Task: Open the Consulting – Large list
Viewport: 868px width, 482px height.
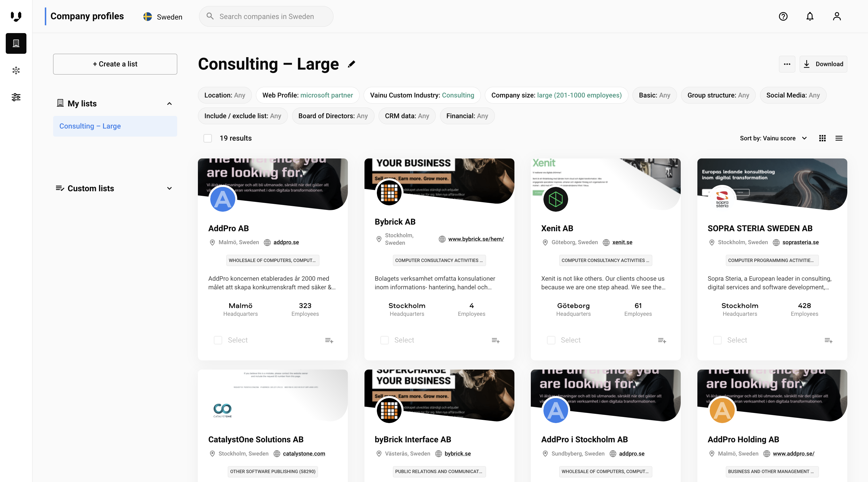Action: click(x=90, y=126)
